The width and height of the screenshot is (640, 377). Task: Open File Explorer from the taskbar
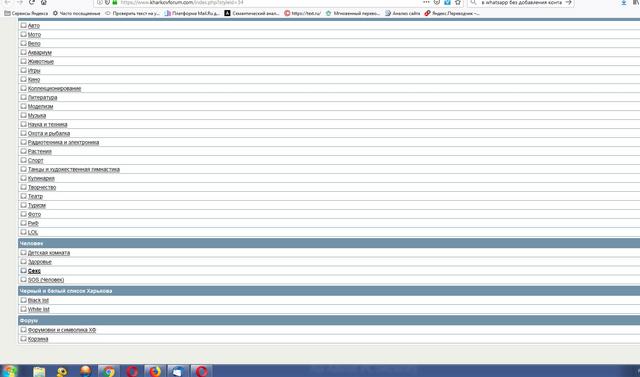[39, 371]
